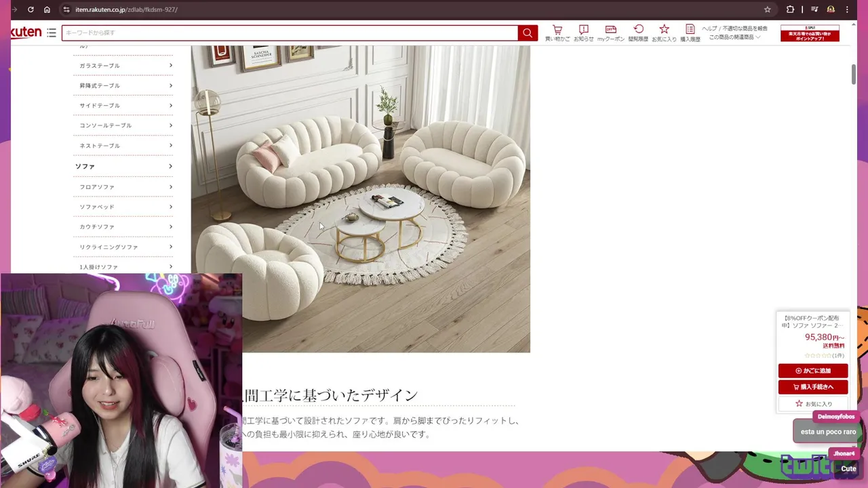This screenshot has height=488, width=868.
Task: Click the SPU point-up banner
Action: [x=810, y=33]
